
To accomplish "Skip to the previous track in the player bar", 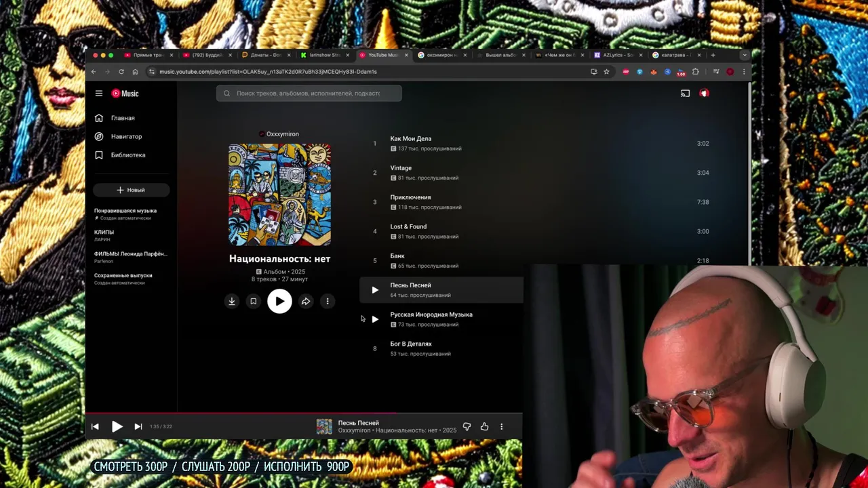I will point(95,426).
